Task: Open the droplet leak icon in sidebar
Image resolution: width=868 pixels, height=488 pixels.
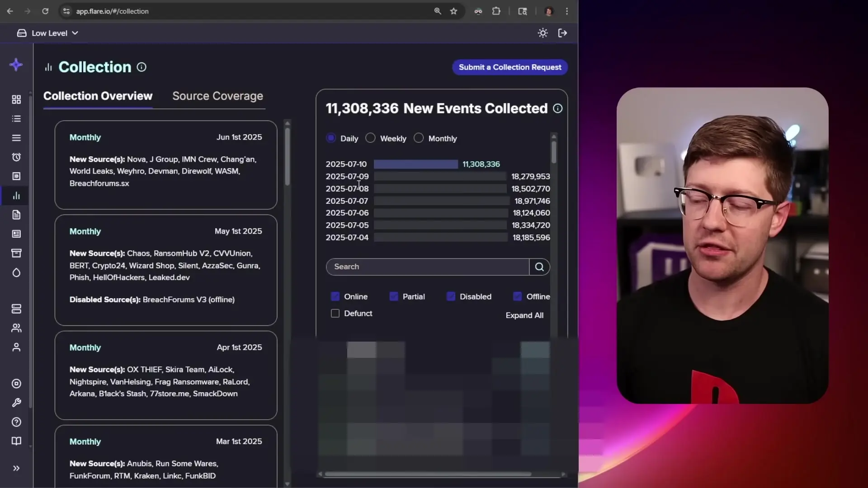Action: (x=16, y=272)
